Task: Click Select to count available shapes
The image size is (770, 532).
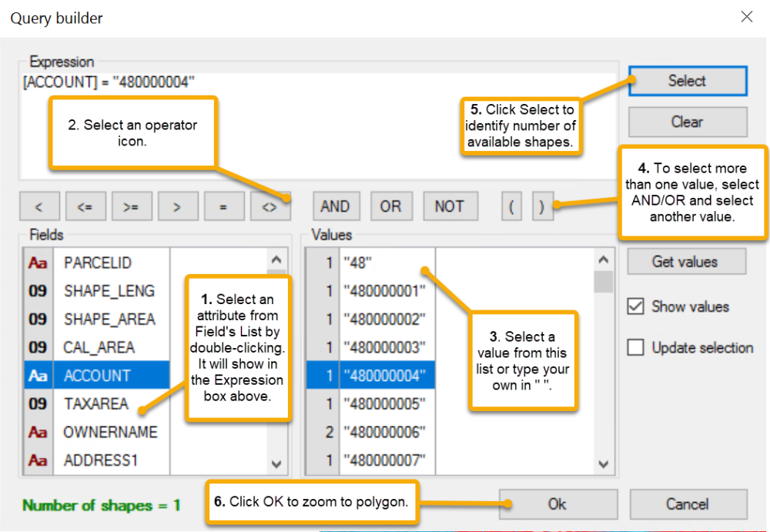Action: (687, 81)
